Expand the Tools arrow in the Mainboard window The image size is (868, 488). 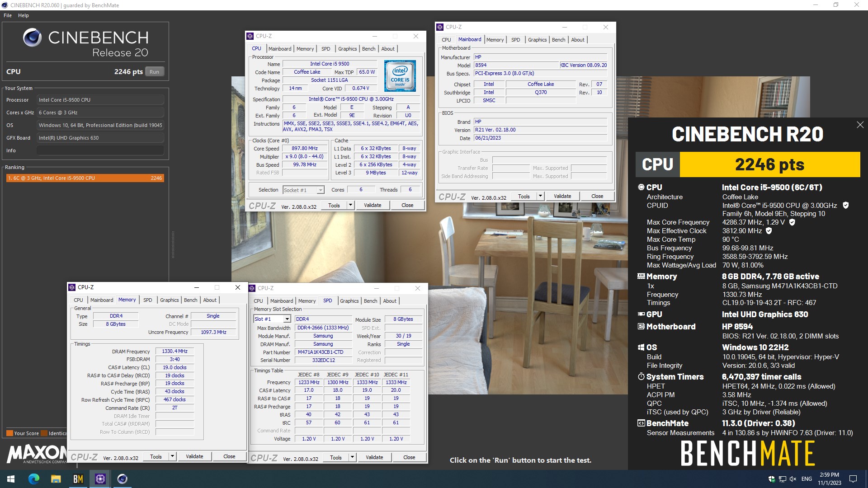click(540, 196)
